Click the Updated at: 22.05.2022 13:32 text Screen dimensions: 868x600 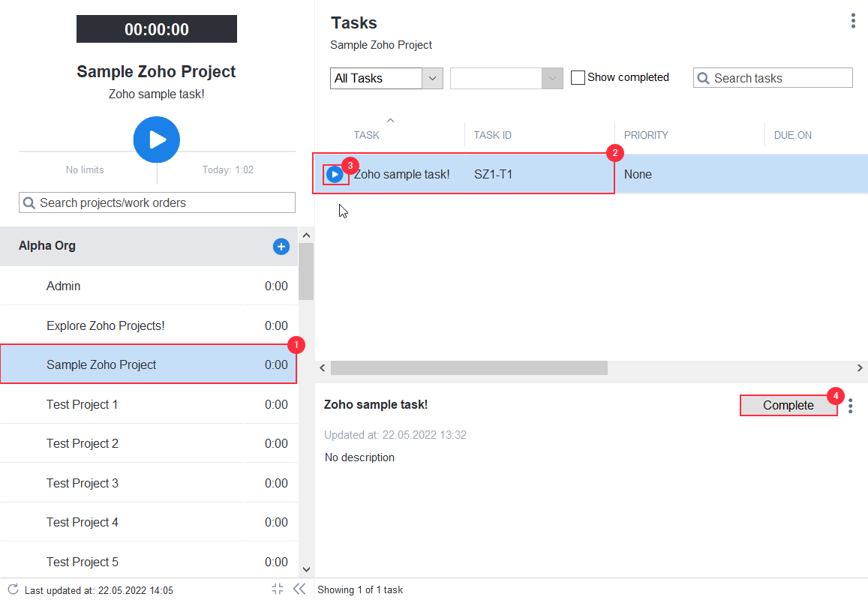[x=395, y=435]
